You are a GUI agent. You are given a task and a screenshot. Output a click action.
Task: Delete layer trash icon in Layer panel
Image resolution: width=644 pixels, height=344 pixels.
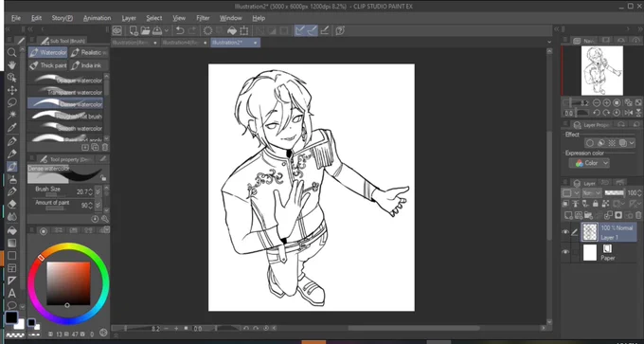click(x=637, y=214)
